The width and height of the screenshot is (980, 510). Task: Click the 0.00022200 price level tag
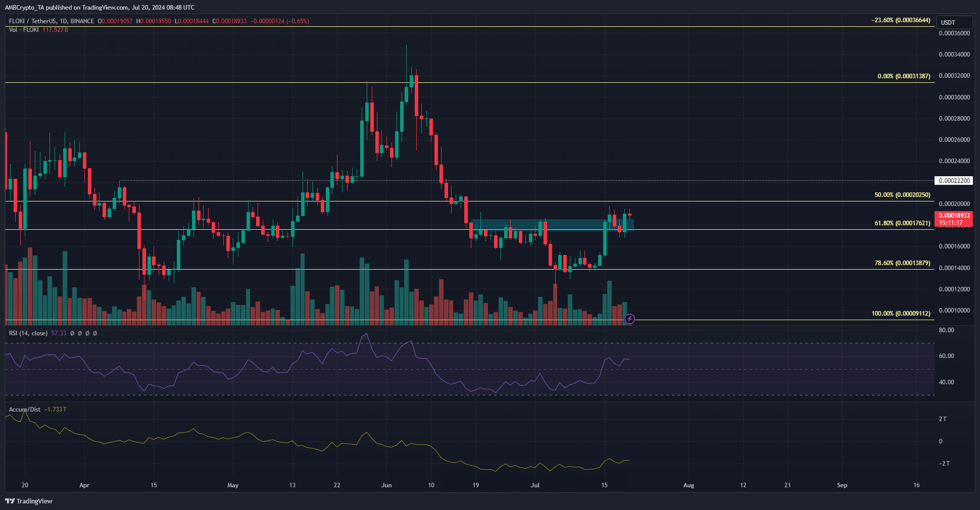(954, 181)
